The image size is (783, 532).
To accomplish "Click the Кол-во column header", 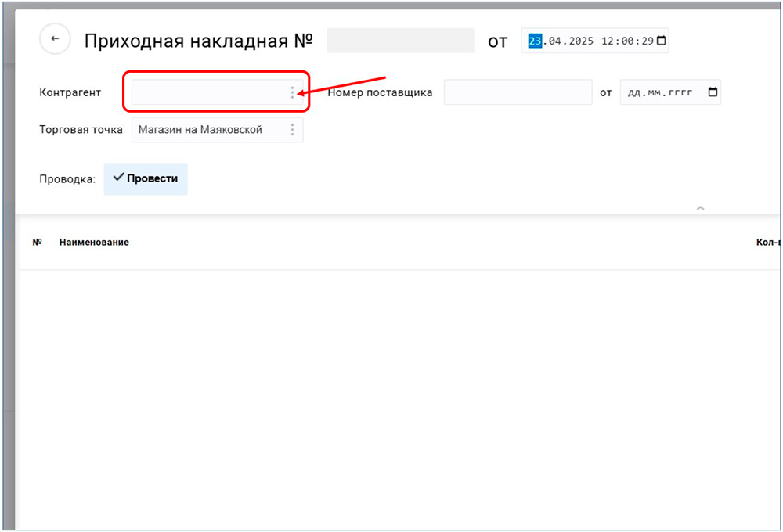I will pyautogui.click(x=767, y=243).
